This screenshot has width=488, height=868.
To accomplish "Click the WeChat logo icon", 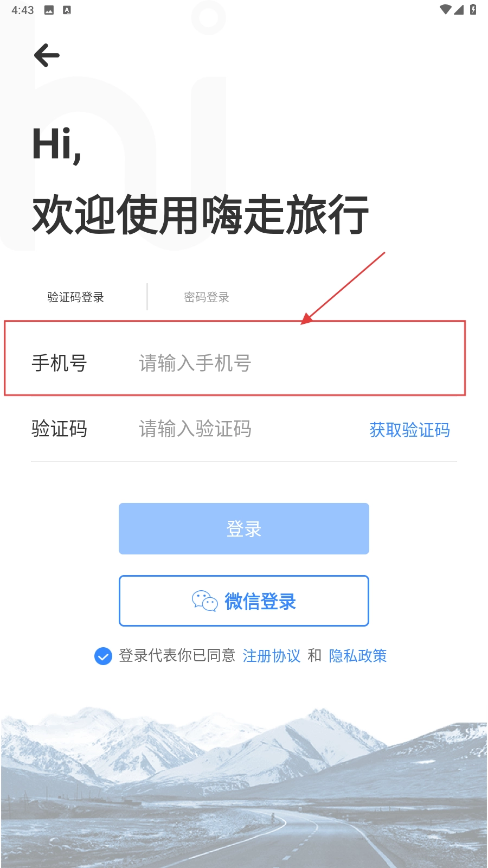I will 205,601.
